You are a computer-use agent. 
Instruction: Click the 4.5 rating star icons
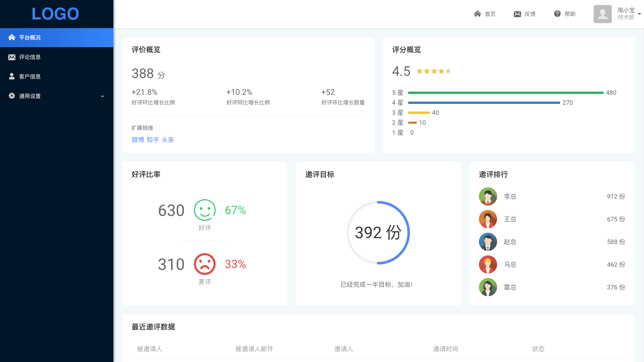(434, 71)
